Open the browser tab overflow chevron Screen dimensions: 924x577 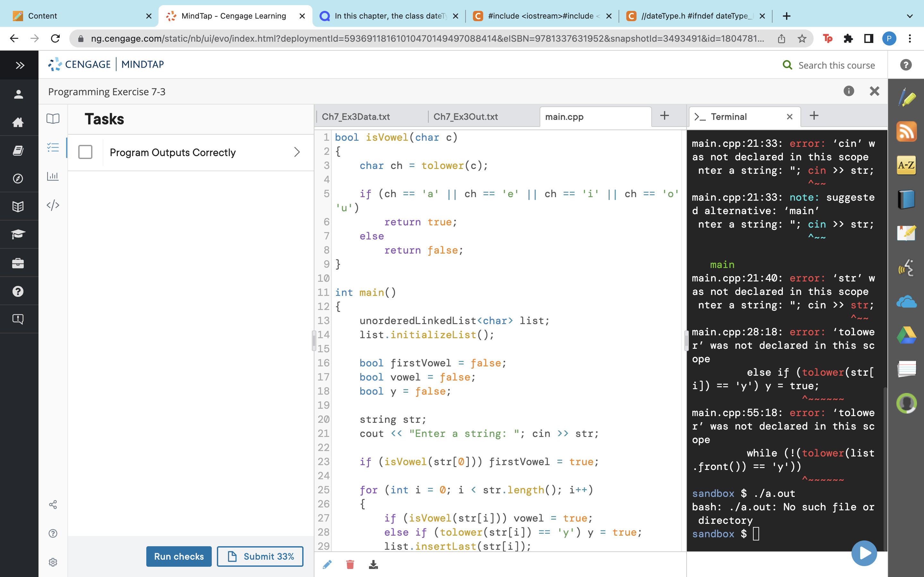click(910, 16)
